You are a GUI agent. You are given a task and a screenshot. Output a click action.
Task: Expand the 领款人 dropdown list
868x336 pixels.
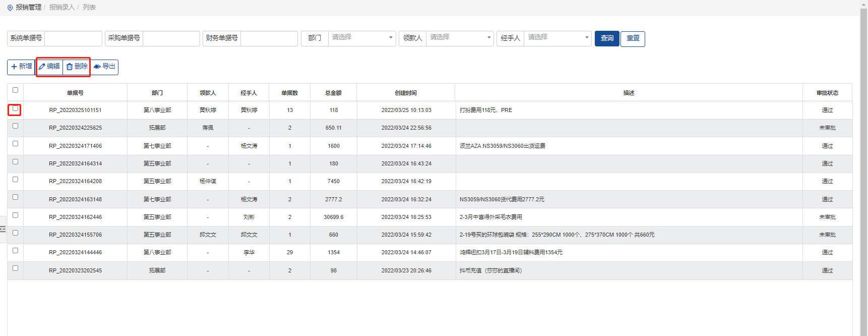click(x=460, y=38)
